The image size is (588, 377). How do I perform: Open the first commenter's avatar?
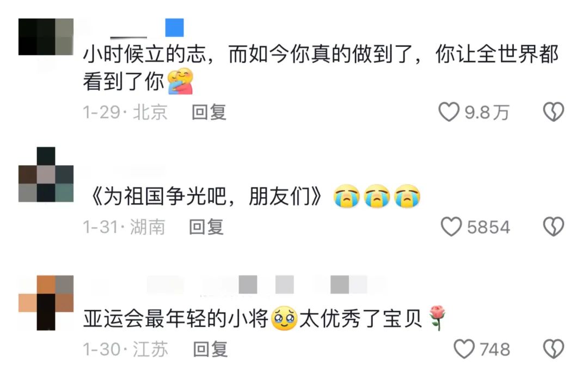46,37
